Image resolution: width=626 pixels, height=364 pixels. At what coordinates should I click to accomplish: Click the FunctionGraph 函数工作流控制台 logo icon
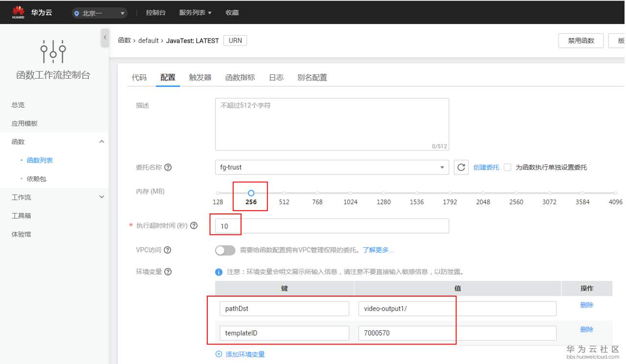pos(53,51)
